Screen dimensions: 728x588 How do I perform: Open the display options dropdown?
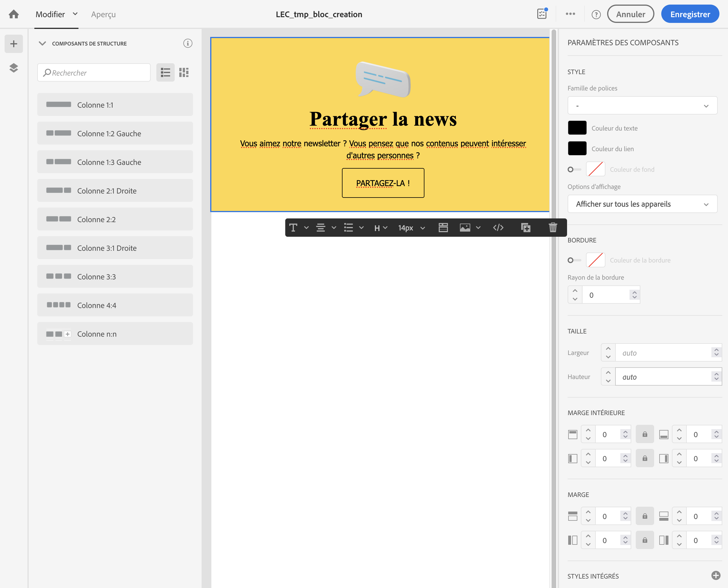pyautogui.click(x=642, y=204)
